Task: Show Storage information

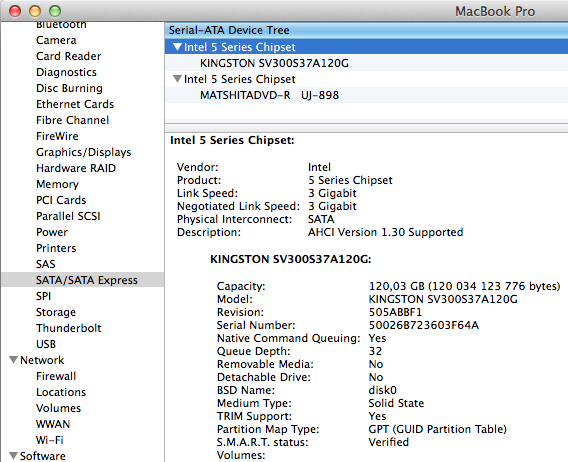Action: click(x=56, y=312)
